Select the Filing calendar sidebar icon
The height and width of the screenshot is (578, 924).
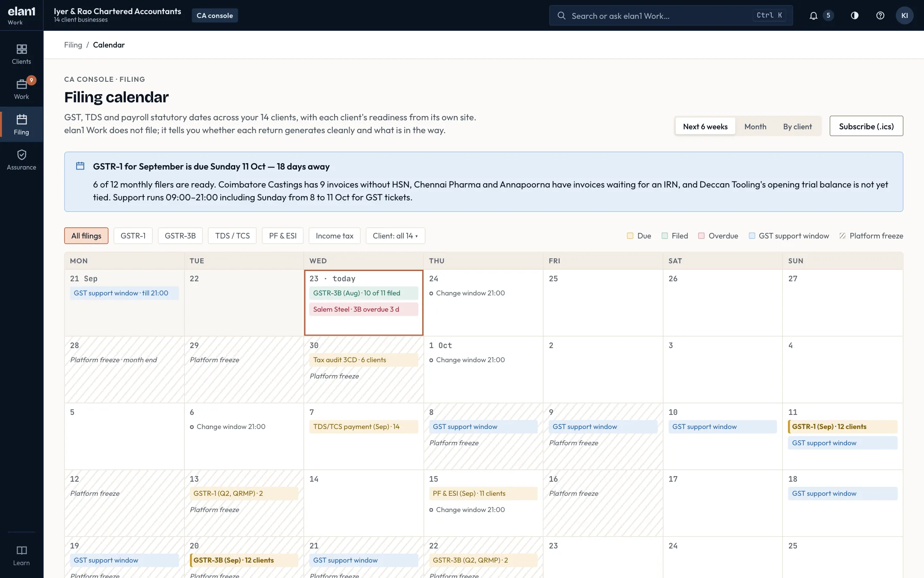[21, 124]
